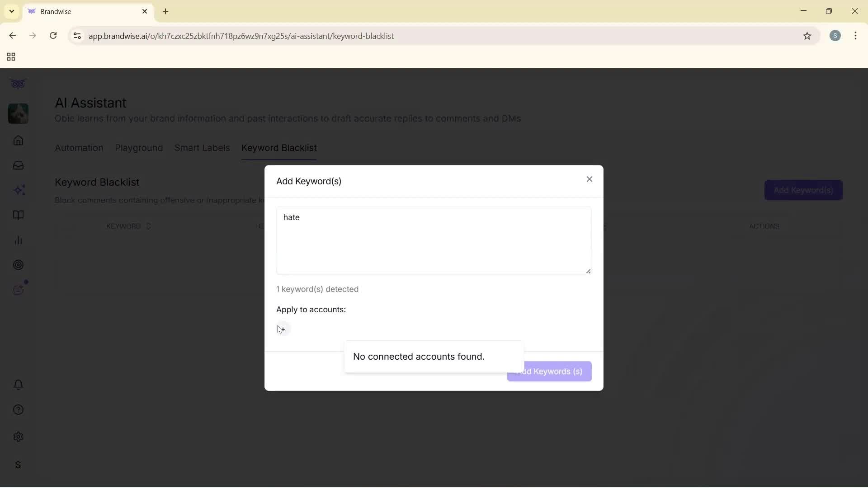Switch to the Smart Labels tab

(202, 148)
